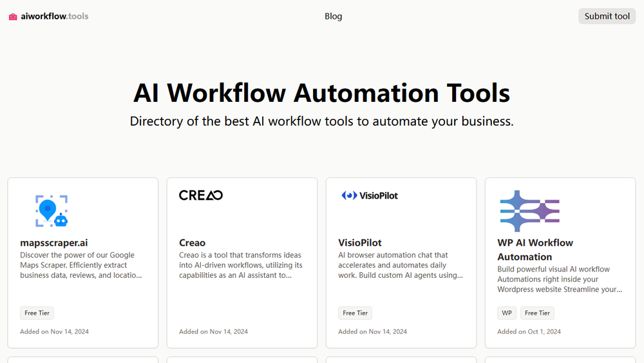
Task: Click the VisioPilot logo
Action: pyautogui.click(x=370, y=195)
